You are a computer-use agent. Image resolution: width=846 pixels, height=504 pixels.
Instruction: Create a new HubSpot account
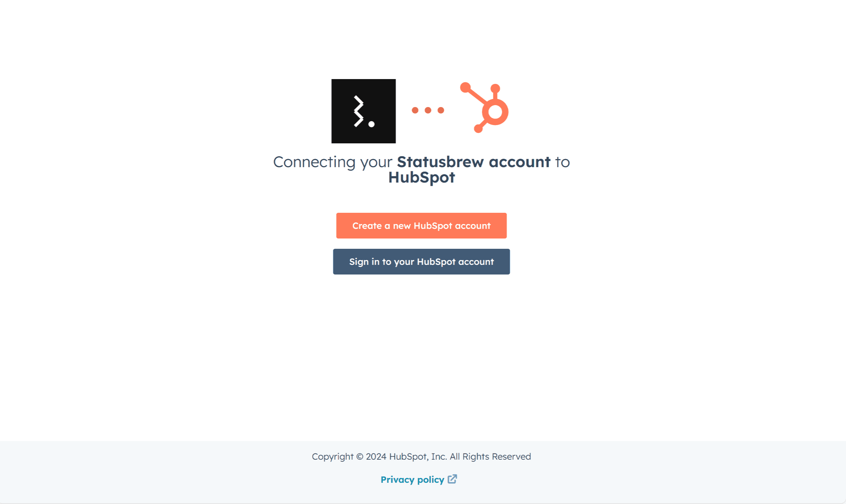pyautogui.click(x=421, y=226)
